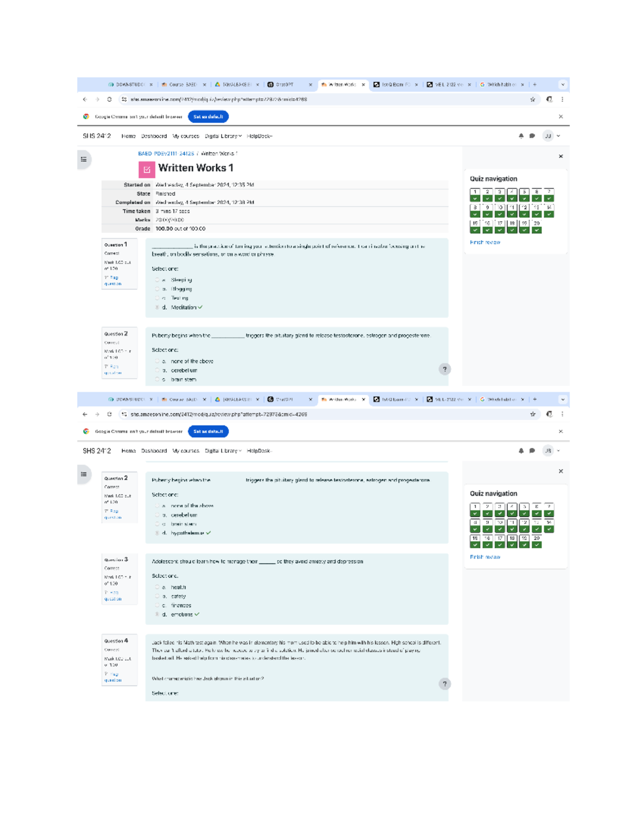Open 'My courses' in the lower window navigation
This screenshot has height=834, width=644.
click(186, 451)
